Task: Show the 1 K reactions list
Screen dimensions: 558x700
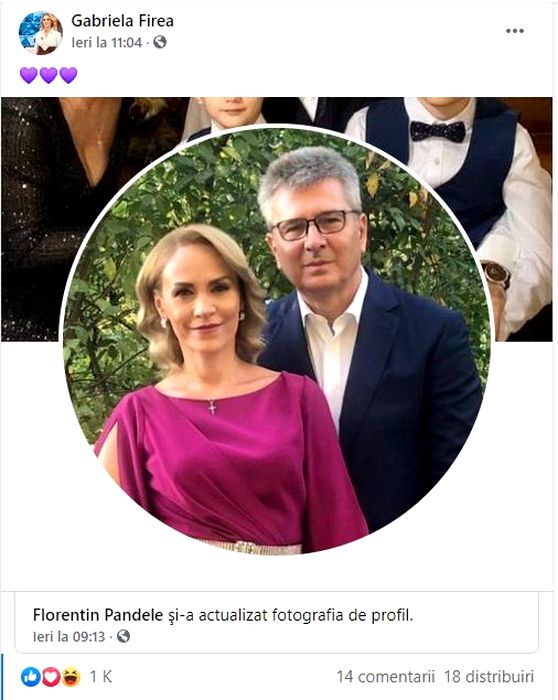Action: [101, 677]
